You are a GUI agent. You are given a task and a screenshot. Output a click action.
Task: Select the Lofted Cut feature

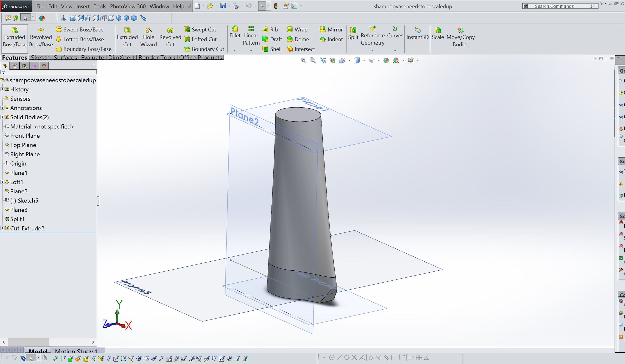(x=200, y=39)
